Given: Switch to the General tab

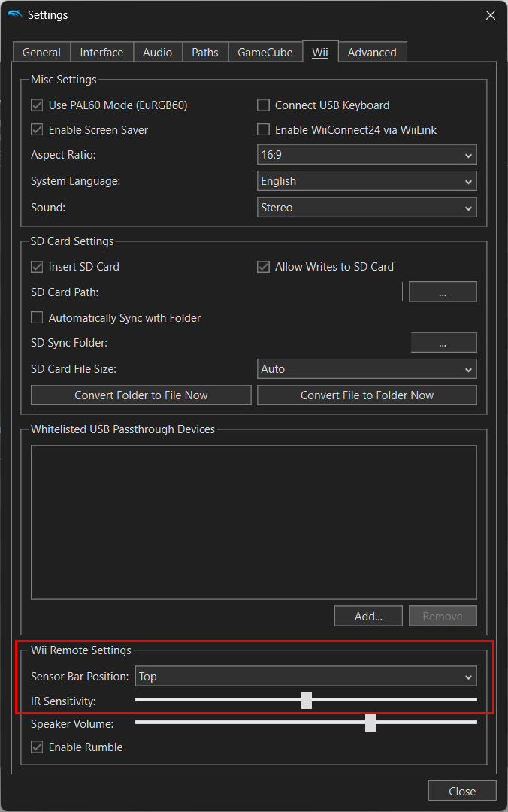Looking at the screenshot, I should click(x=41, y=53).
